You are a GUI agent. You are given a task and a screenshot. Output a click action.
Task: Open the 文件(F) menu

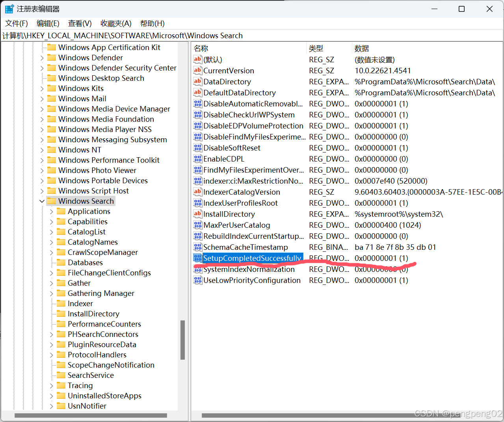pyautogui.click(x=17, y=23)
